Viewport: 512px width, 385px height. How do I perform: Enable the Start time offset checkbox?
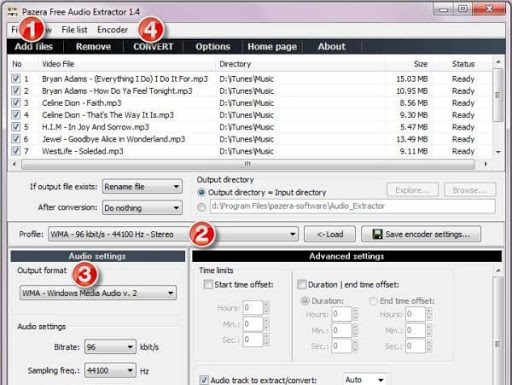click(208, 284)
